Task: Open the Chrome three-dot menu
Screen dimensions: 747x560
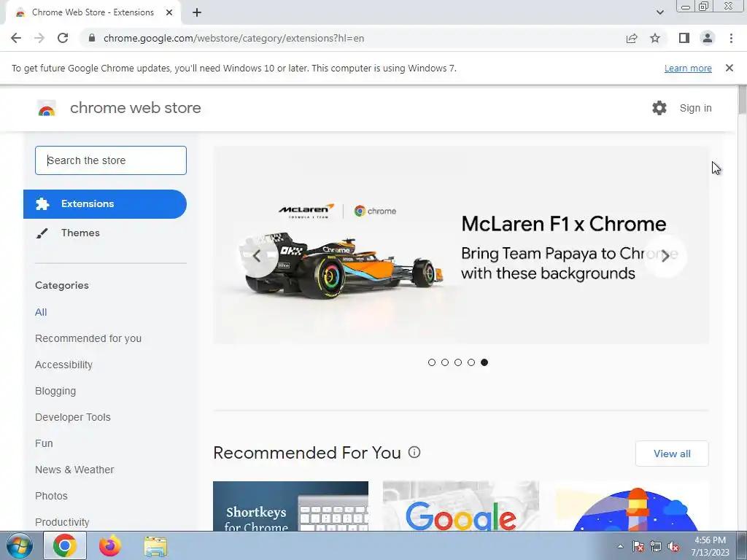Action: pos(731,38)
